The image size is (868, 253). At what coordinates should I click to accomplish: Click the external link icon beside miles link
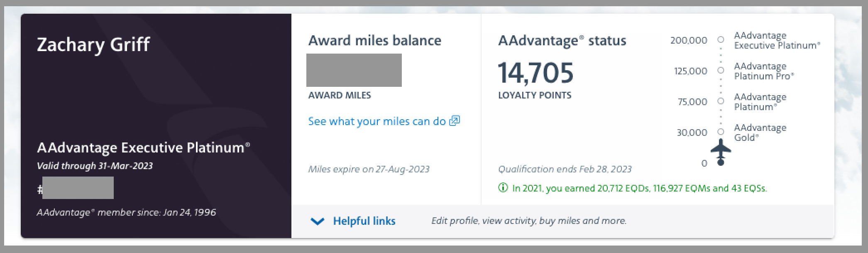[455, 121]
